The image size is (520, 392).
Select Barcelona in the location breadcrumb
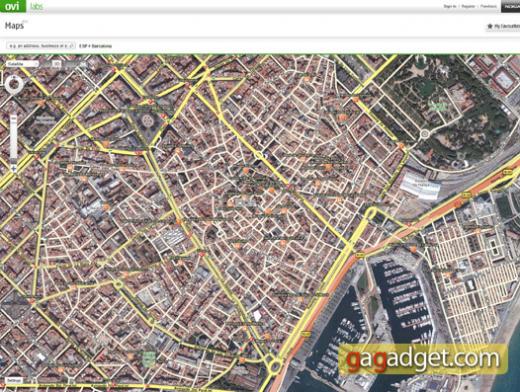tap(102, 46)
